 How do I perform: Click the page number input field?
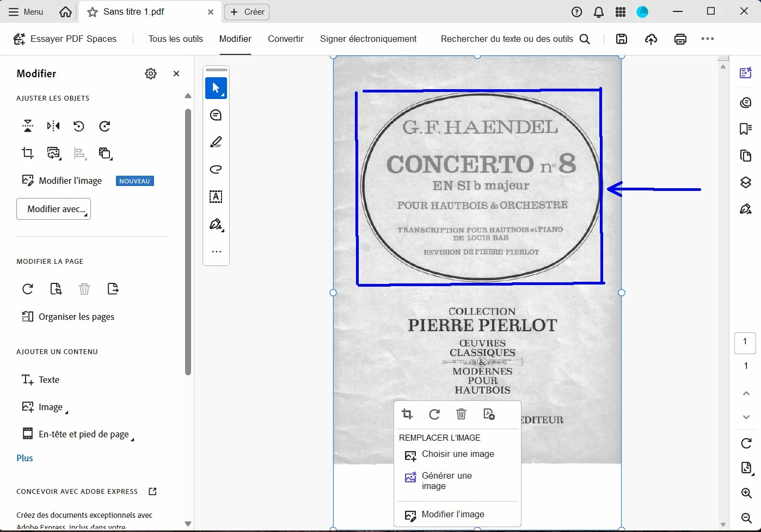(x=745, y=343)
